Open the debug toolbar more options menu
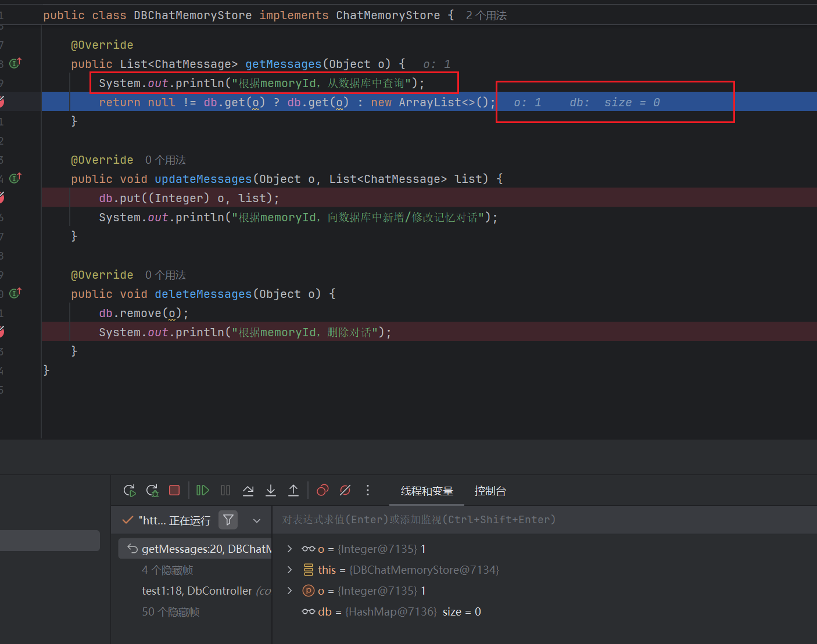The height and width of the screenshot is (644, 817). coord(368,490)
